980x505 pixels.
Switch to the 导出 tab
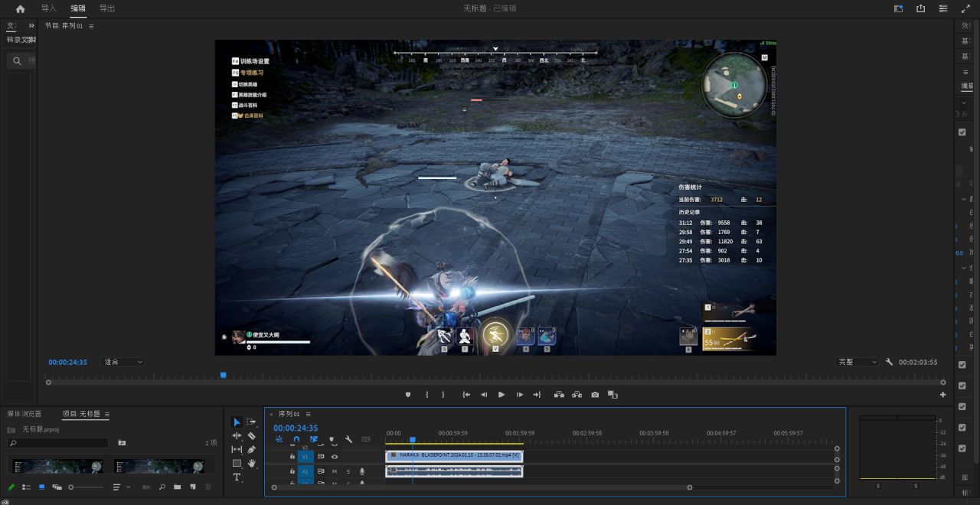click(107, 8)
